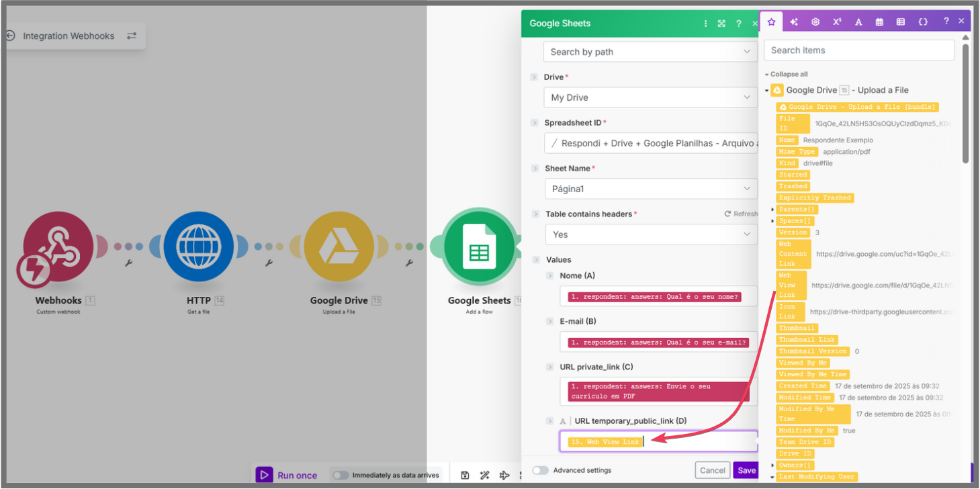
Task: Collapse the Last Modifying User collection
Action: pos(772,477)
